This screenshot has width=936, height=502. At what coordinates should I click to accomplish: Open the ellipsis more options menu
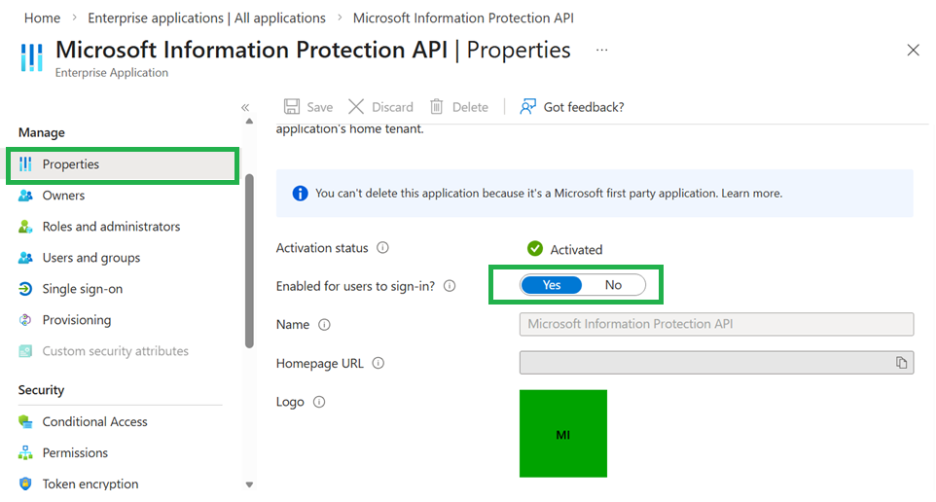[602, 50]
